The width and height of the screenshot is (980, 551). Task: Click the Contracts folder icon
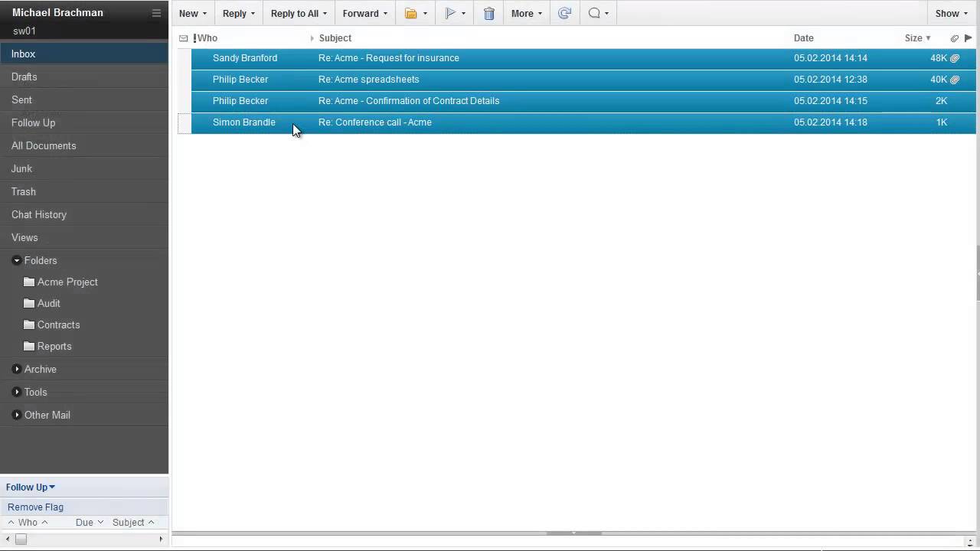(x=29, y=324)
